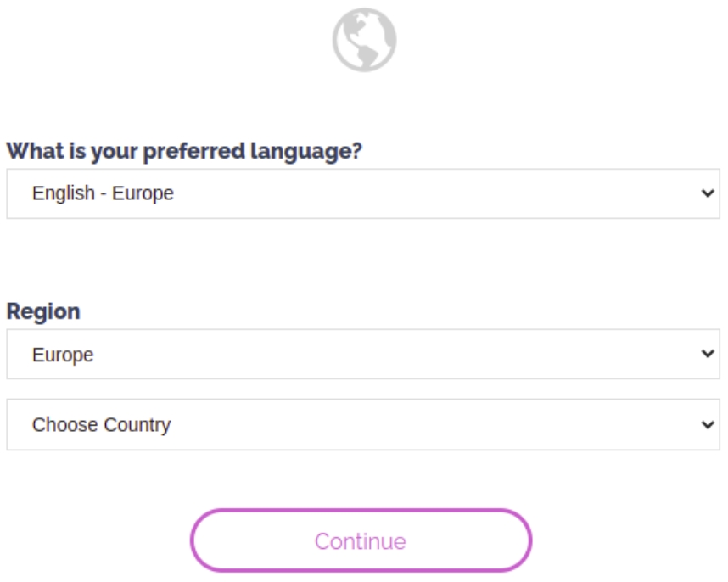The height and width of the screenshot is (582, 728).
Task: Click the Choose Country chevron arrow
Action: click(708, 424)
